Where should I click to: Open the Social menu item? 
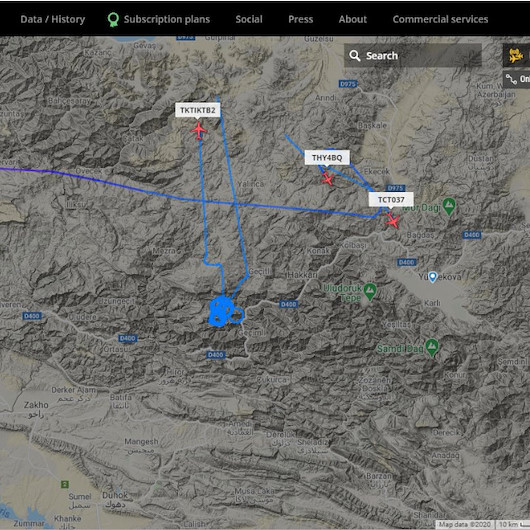249,19
